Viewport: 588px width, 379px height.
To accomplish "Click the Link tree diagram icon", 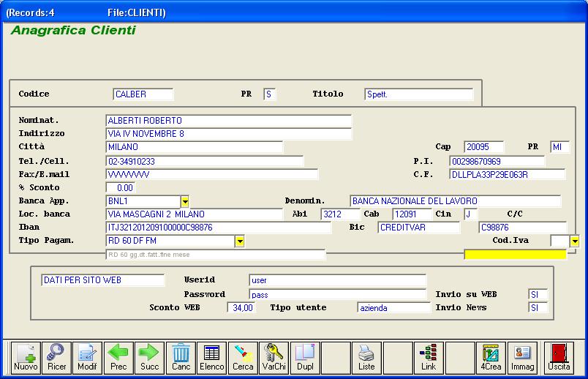I will pyautogui.click(x=429, y=358).
